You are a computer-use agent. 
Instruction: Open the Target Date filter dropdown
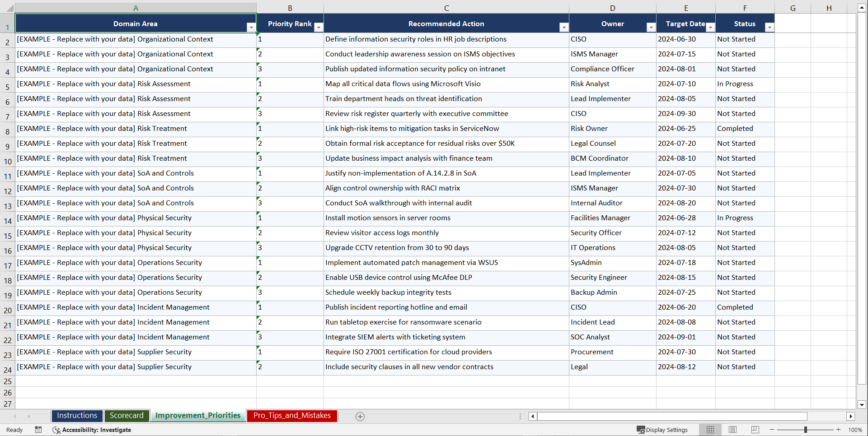[710, 27]
